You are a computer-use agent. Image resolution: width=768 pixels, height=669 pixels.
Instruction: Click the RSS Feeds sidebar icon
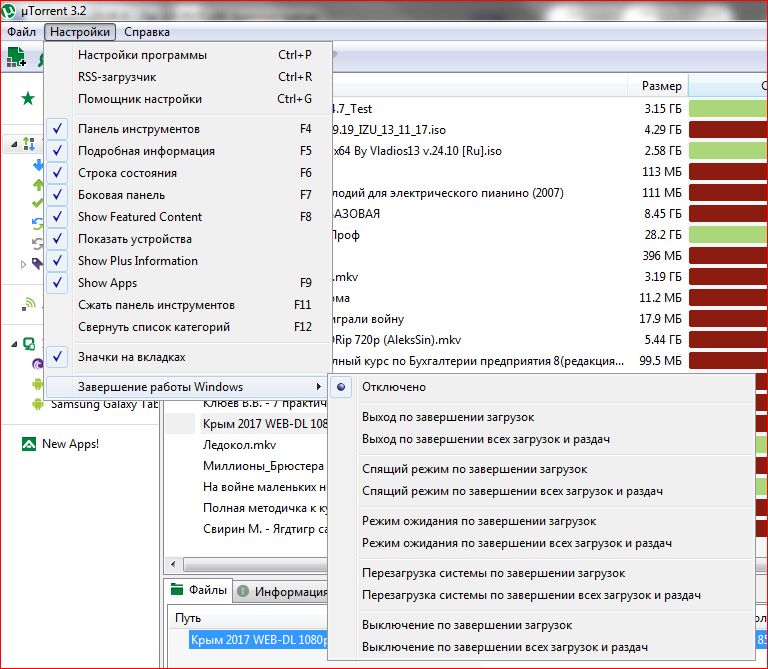(29, 304)
